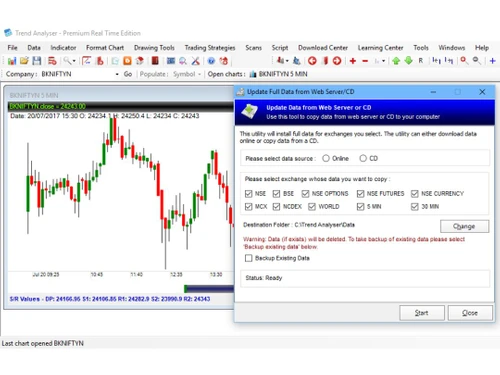Select the CD data source option

363,158
